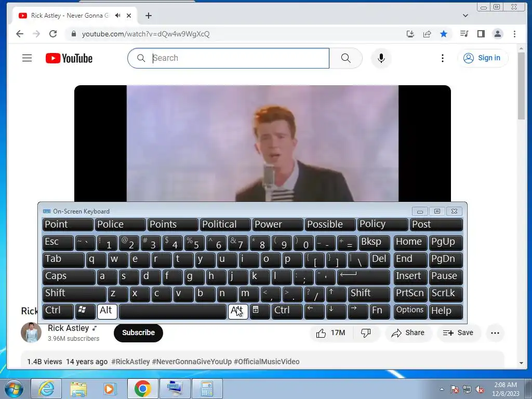Open Chrome media controls icon
Screen dimensions: 532x399
pos(464,34)
